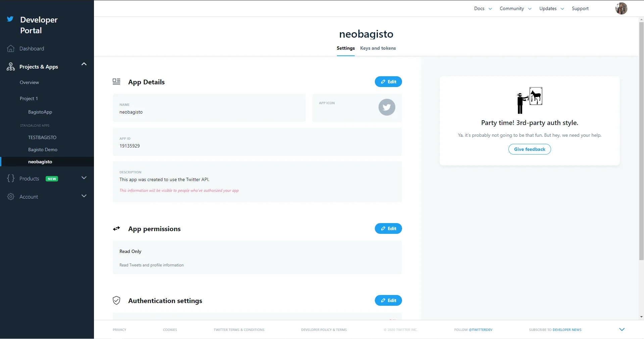Open the Docs dropdown menu
644x339 pixels.
[x=483, y=8]
